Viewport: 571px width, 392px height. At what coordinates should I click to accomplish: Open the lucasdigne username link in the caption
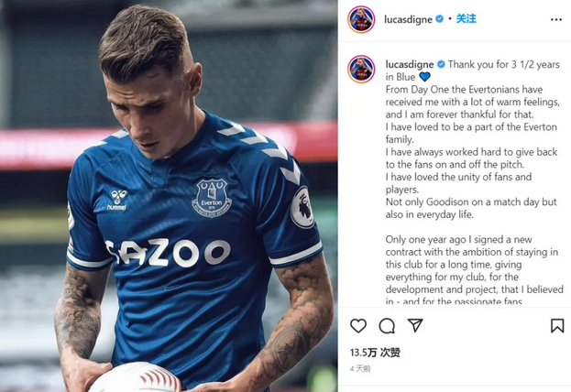408,65
